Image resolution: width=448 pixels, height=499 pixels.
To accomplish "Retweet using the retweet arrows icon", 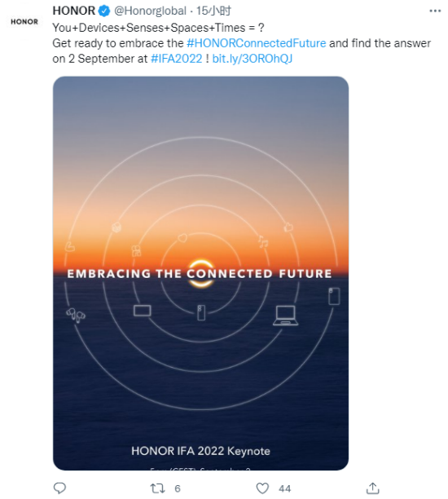I will tap(157, 488).
